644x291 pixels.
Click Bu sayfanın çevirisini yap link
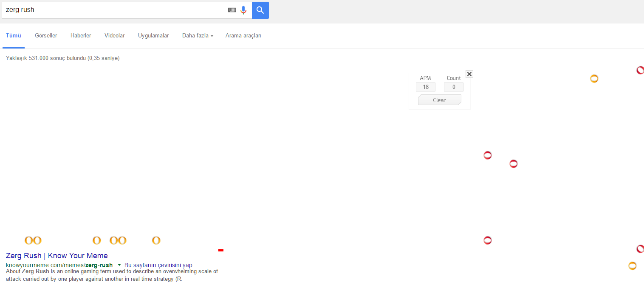coord(158,265)
